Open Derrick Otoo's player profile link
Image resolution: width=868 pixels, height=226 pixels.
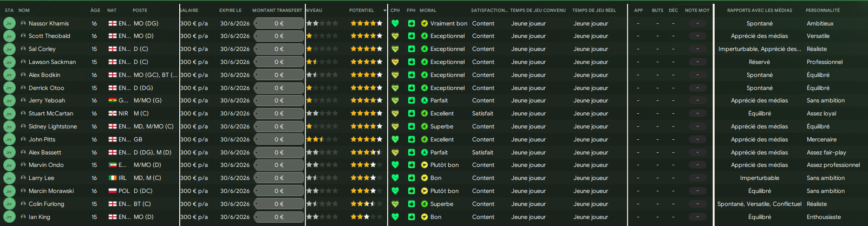point(46,88)
